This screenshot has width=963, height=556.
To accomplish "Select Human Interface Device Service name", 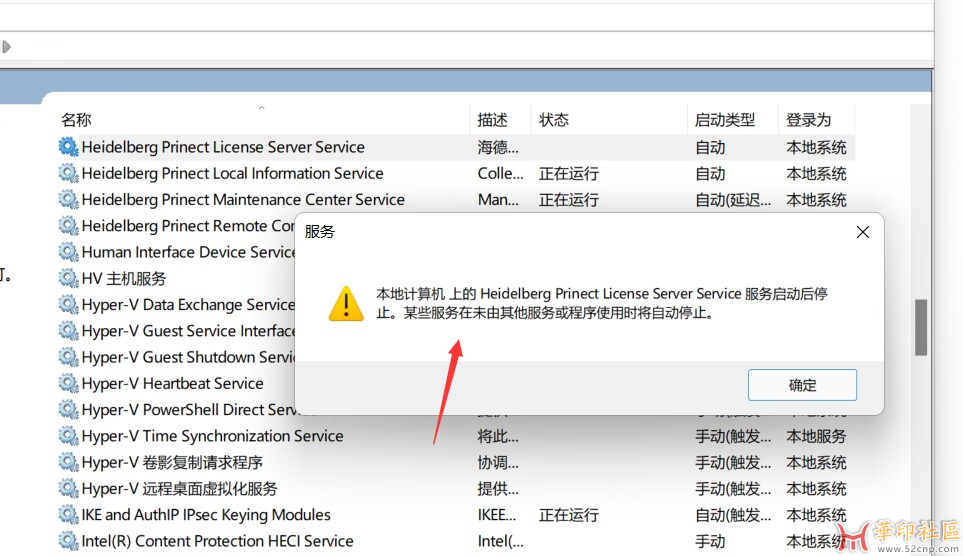I will tap(189, 252).
